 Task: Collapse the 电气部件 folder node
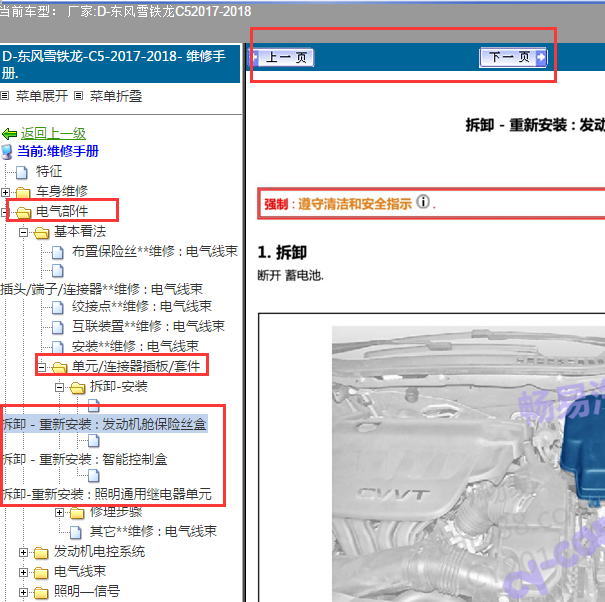pos(4,212)
